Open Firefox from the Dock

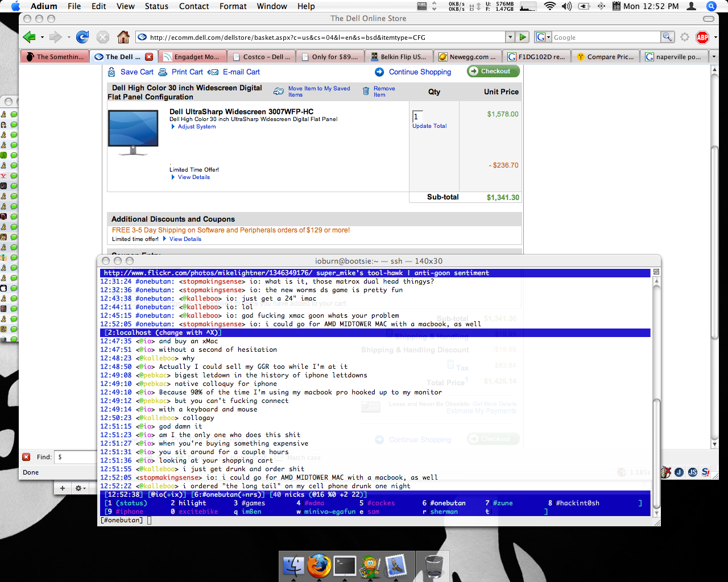click(x=319, y=566)
